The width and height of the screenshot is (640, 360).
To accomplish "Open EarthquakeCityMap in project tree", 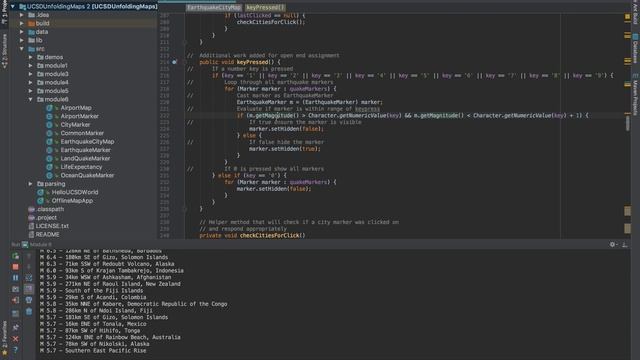I will pyautogui.click(x=87, y=142).
